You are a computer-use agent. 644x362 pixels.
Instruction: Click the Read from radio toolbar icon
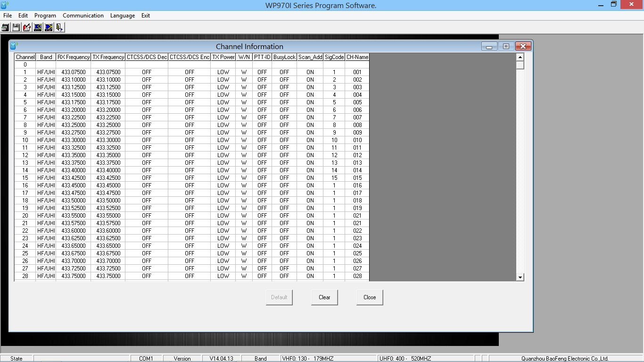click(x=38, y=27)
